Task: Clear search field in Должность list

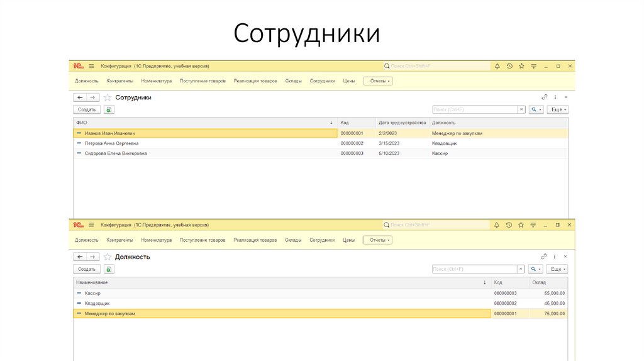Action: coord(521,269)
